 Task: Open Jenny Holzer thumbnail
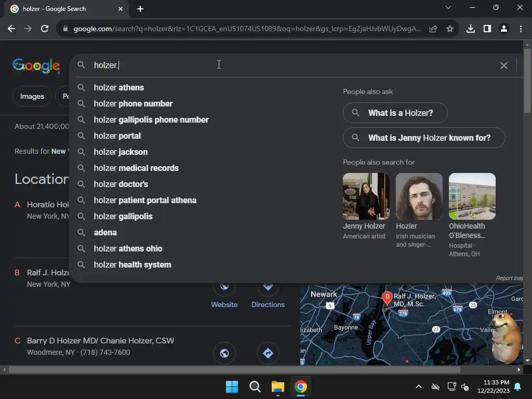point(366,196)
